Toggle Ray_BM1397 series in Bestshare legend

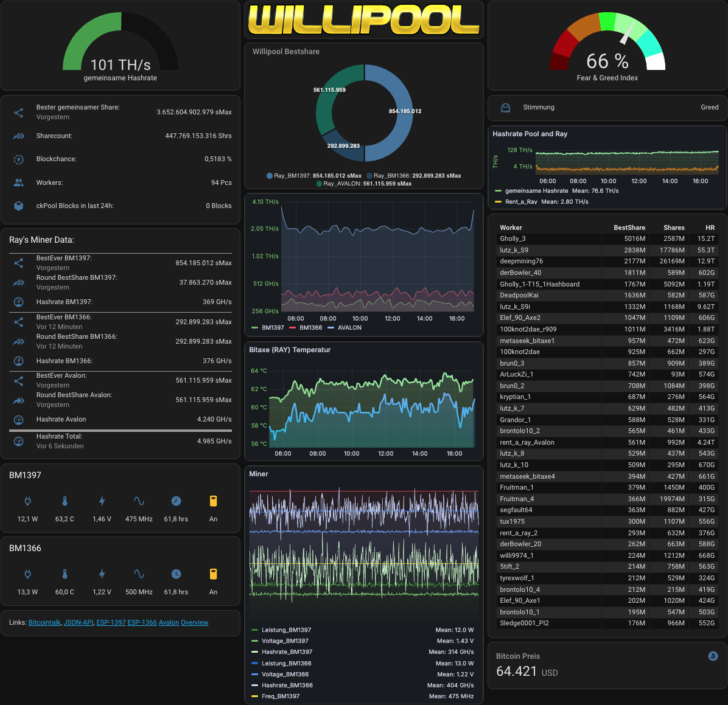(x=314, y=176)
